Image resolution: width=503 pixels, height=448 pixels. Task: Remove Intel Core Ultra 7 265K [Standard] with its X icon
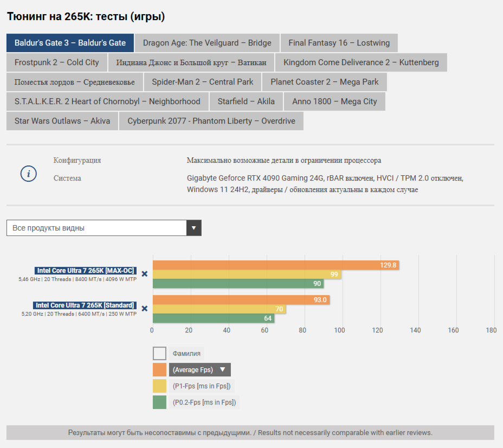[145, 309]
